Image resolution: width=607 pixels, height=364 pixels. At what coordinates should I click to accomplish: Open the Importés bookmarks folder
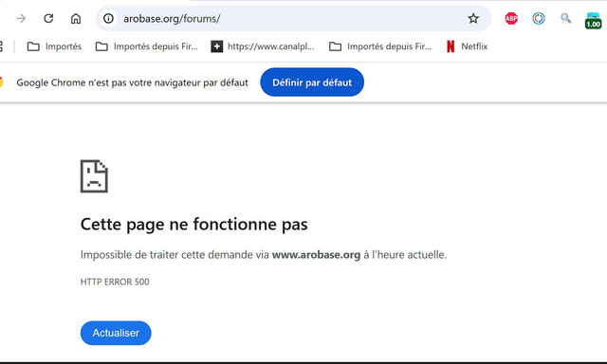coord(54,46)
